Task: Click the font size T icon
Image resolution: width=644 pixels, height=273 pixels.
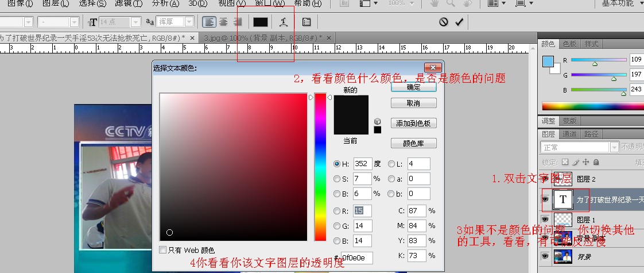Action: click(92, 22)
